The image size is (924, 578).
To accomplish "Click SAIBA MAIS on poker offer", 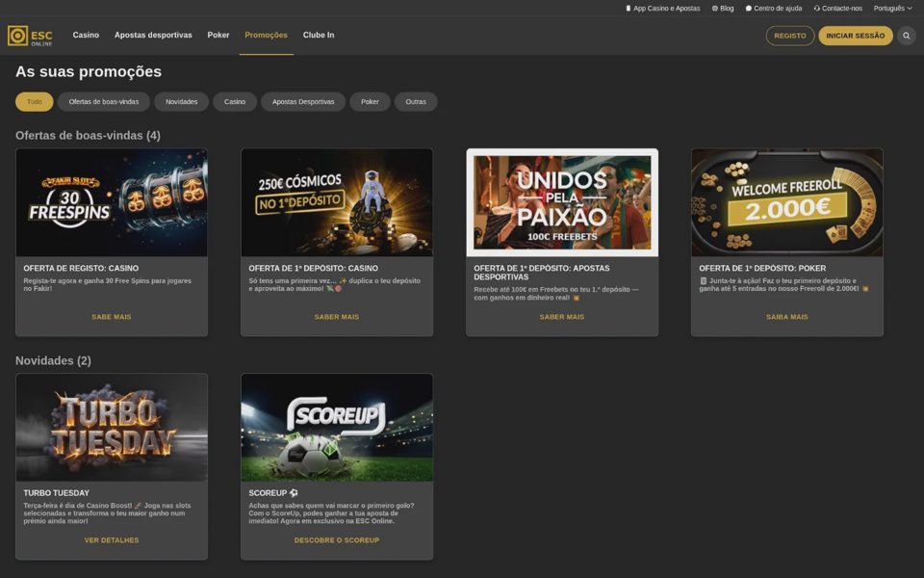I will pos(787,317).
